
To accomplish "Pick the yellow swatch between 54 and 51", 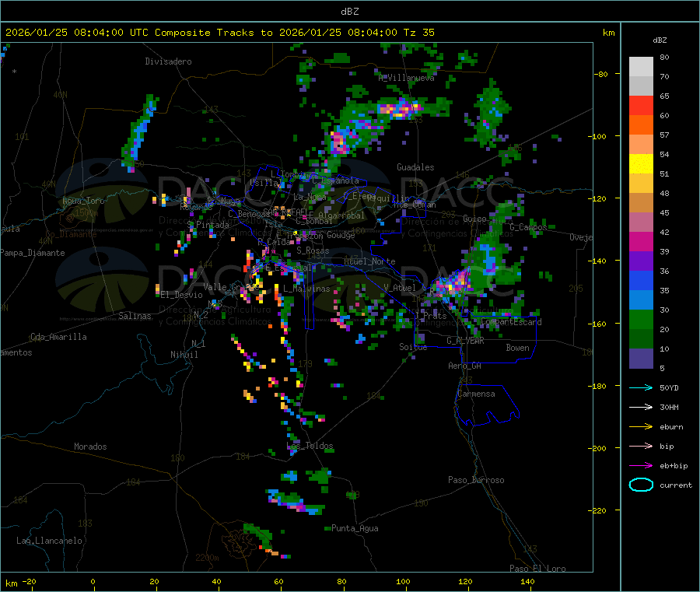I will point(641,164).
